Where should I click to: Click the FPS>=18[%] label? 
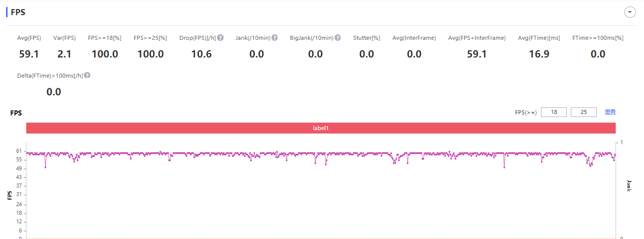point(105,38)
